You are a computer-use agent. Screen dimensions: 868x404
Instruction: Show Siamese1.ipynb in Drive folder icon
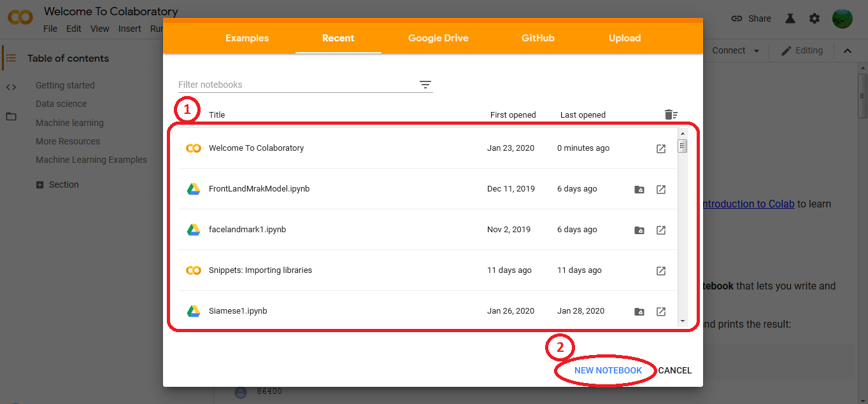tap(639, 312)
